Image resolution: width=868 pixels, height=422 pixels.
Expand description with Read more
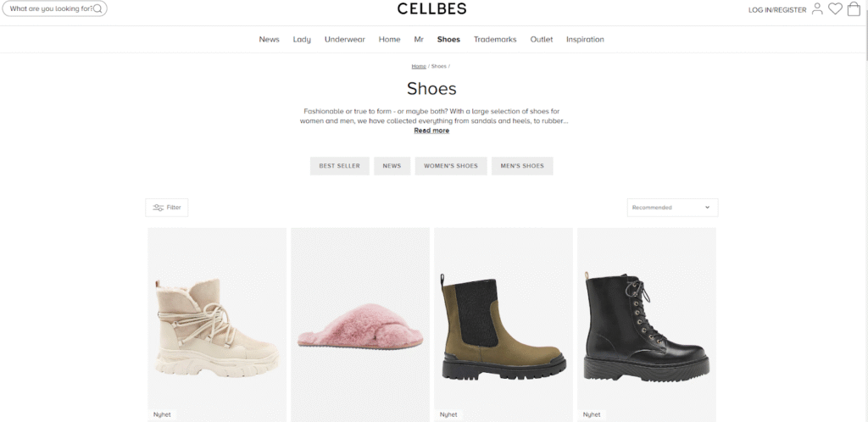pos(431,130)
